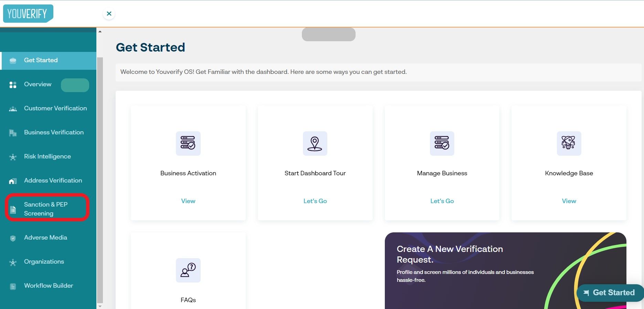
Task: Click the Get Started page heading
Action: 150,47
